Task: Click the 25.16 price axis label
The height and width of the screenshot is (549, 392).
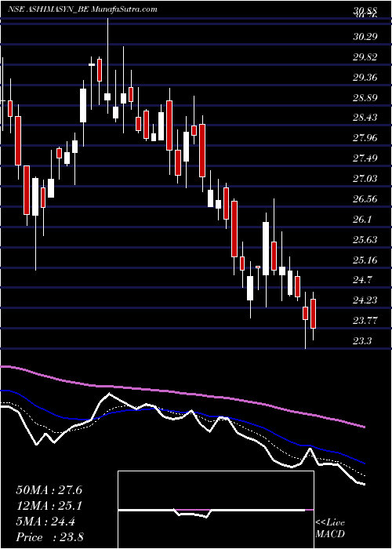Action: [366, 260]
